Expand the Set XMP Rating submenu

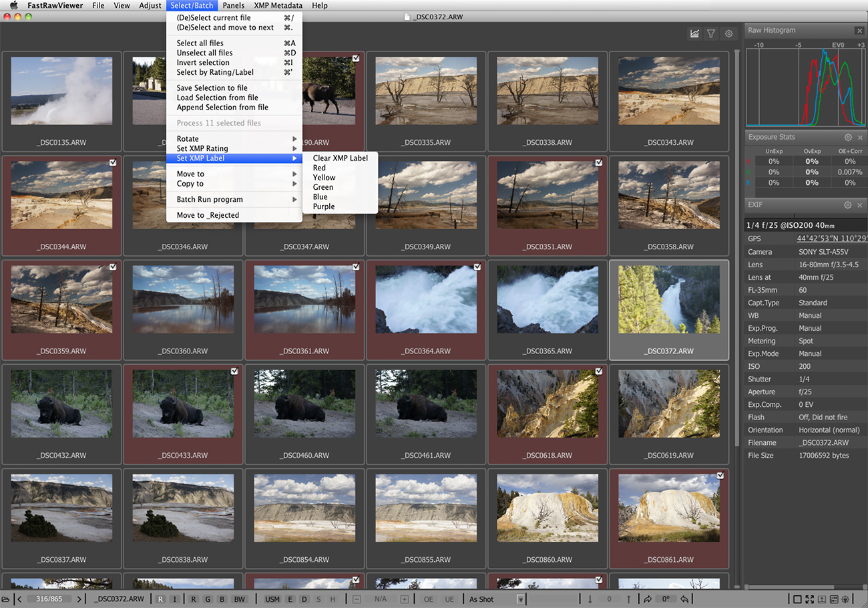click(x=207, y=148)
